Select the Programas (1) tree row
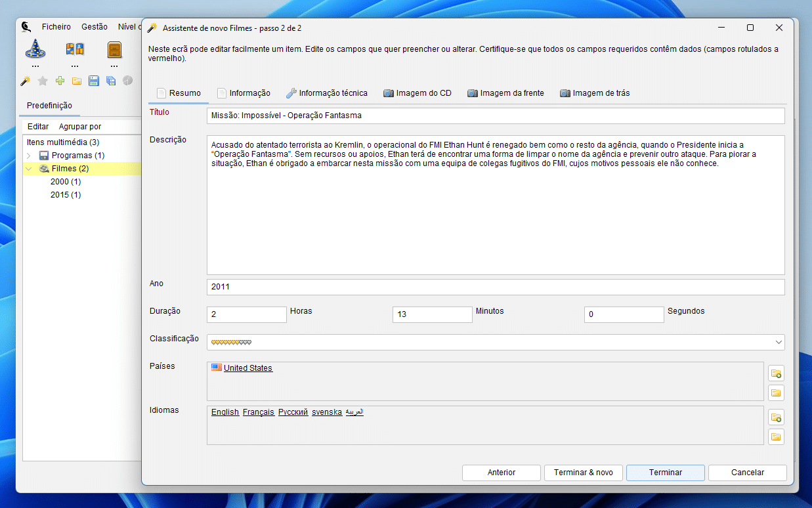The height and width of the screenshot is (508, 812). click(x=83, y=156)
